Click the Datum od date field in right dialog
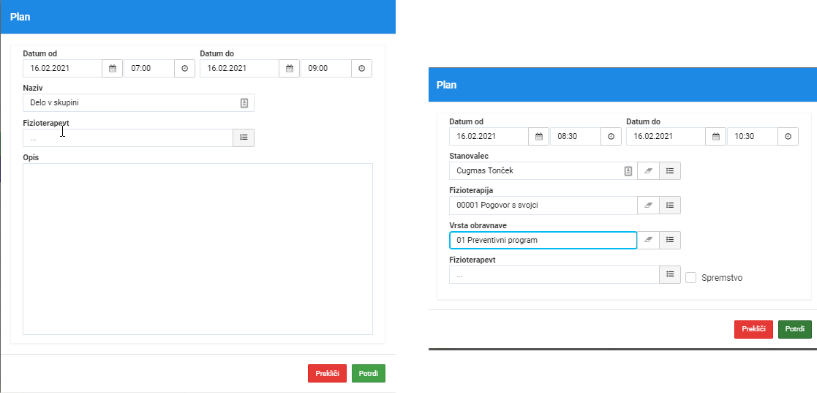Viewport: 817px width, 393px height. tap(489, 137)
